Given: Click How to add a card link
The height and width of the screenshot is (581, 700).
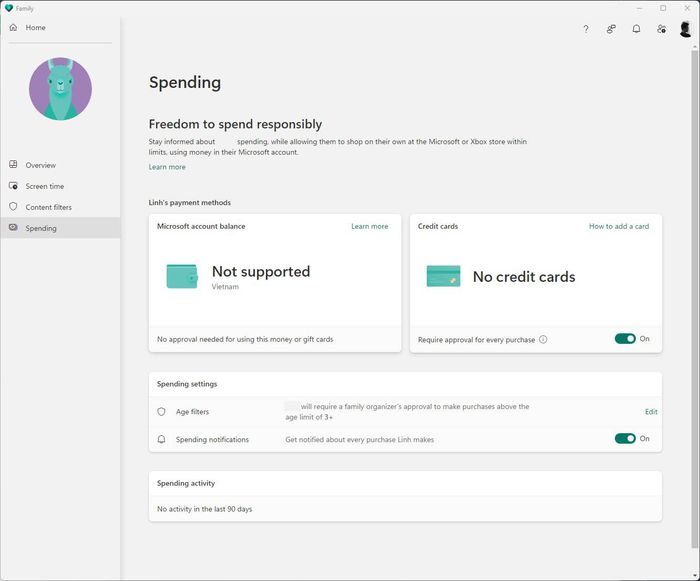Looking at the screenshot, I should pos(619,226).
